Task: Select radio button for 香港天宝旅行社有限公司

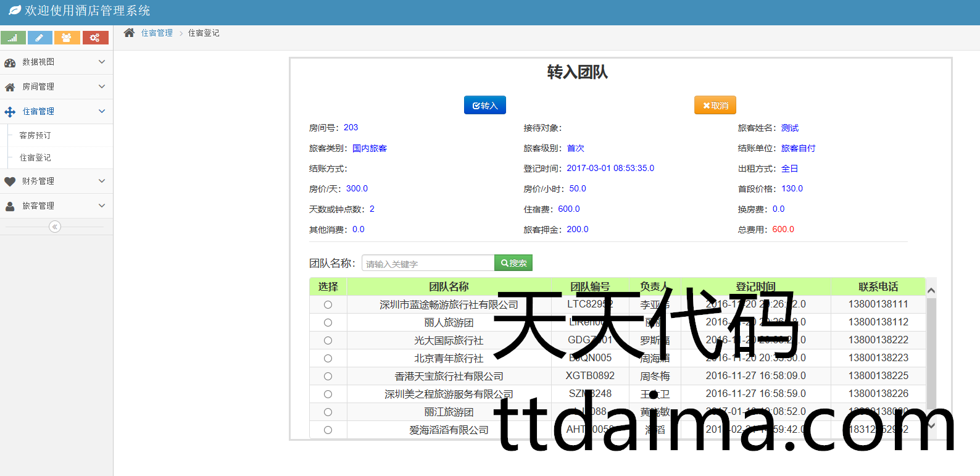Action: coord(328,377)
